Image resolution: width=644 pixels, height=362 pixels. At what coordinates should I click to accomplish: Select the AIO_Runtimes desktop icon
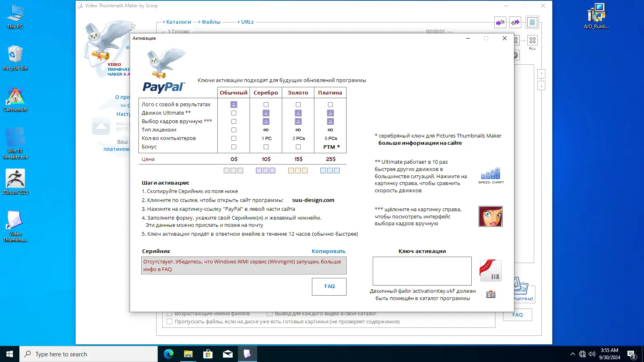click(597, 17)
